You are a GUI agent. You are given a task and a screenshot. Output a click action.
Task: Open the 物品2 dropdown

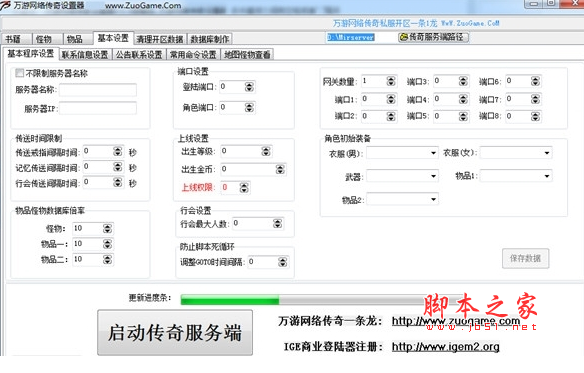[x=433, y=199]
